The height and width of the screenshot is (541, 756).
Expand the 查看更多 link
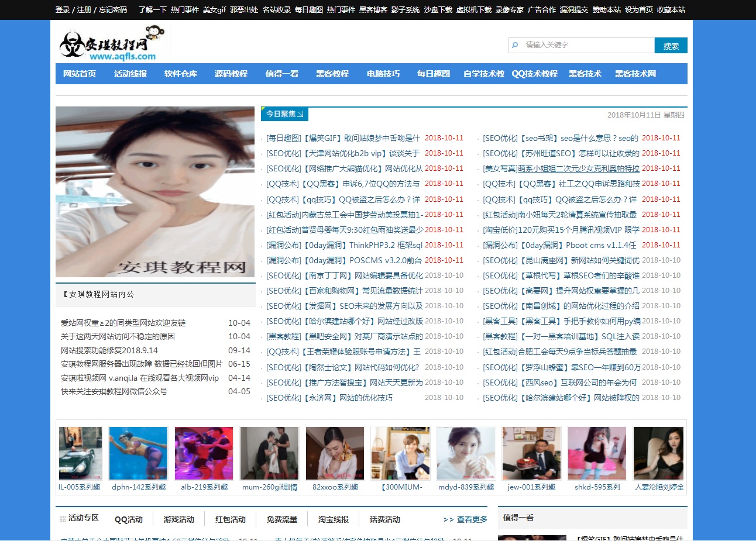coord(466,519)
